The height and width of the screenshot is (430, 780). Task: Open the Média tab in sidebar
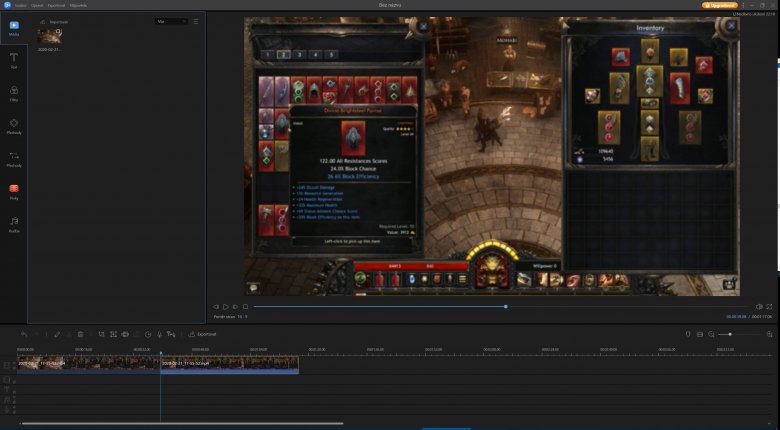tap(14, 28)
